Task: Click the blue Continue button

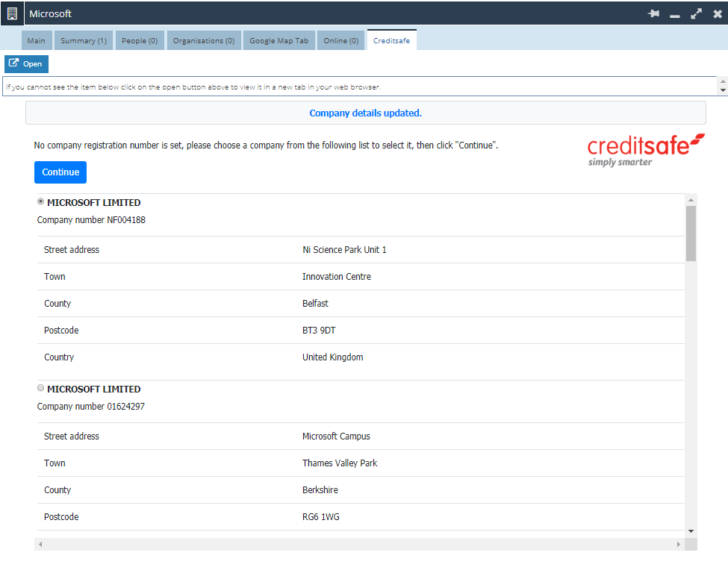Action: click(x=60, y=172)
